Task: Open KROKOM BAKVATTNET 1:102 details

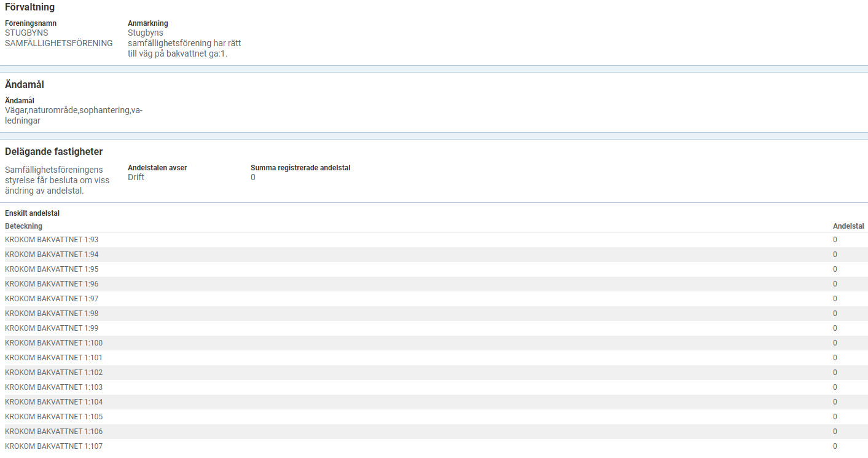Action: [x=53, y=373]
